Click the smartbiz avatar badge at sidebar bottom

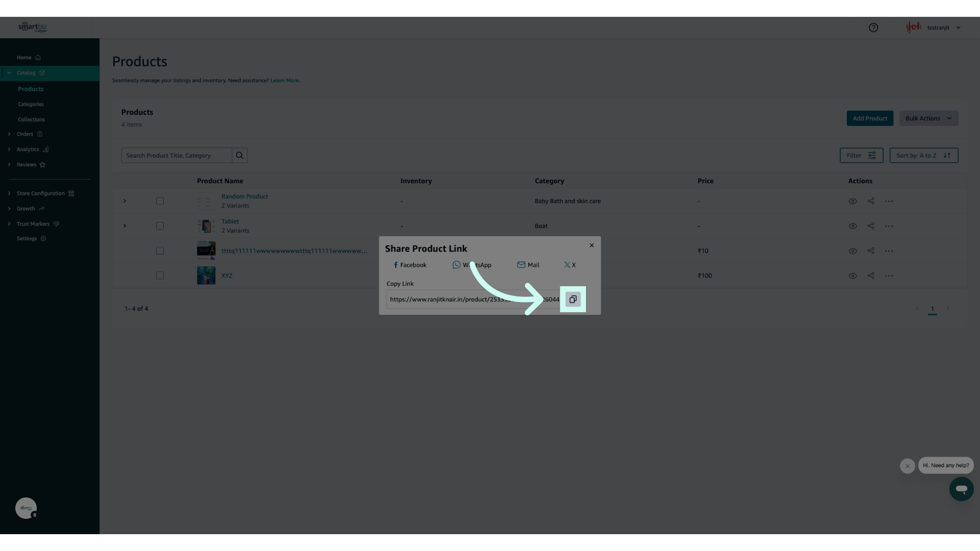pyautogui.click(x=26, y=508)
